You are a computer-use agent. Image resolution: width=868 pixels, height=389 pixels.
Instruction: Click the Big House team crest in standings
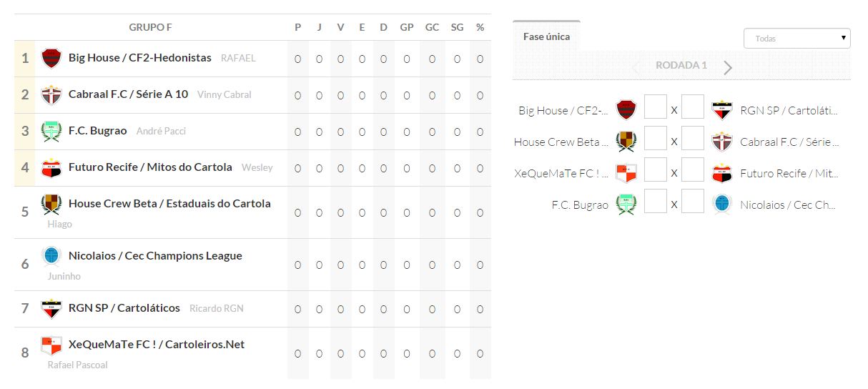(51, 58)
